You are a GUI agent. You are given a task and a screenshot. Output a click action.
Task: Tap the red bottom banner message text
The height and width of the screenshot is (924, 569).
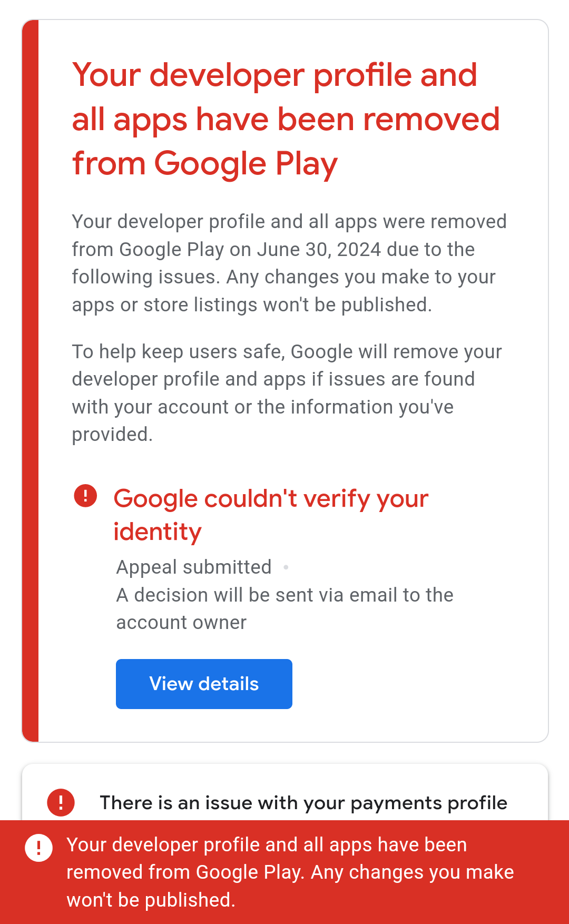click(290, 872)
